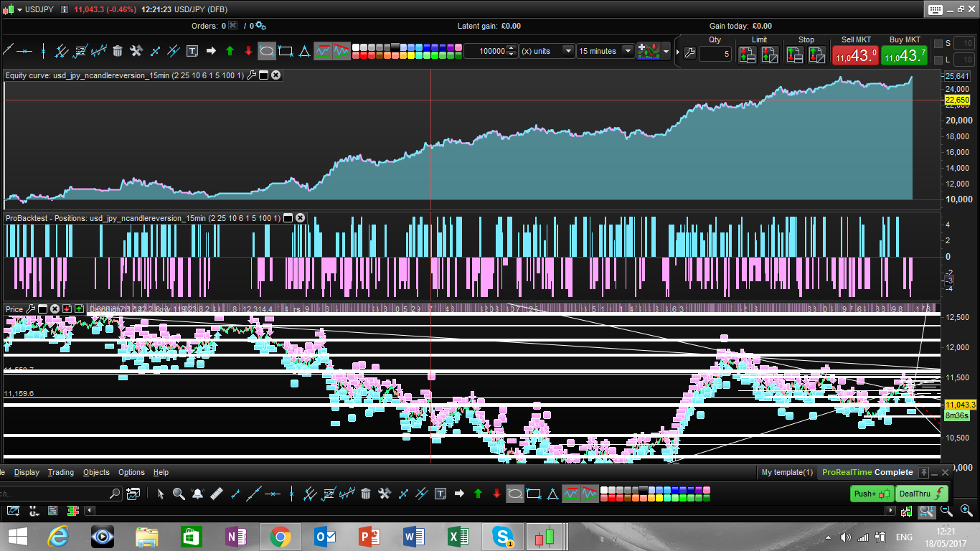Viewport: 980px width, 551px height.
Task: Expand the (x) units dropdown
Action: click(568, 51)
